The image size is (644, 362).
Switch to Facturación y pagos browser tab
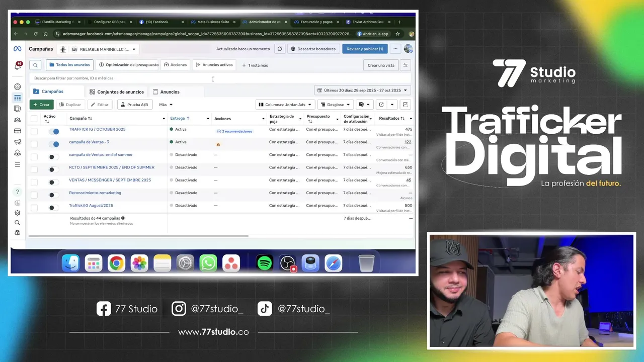click(315, 22)
